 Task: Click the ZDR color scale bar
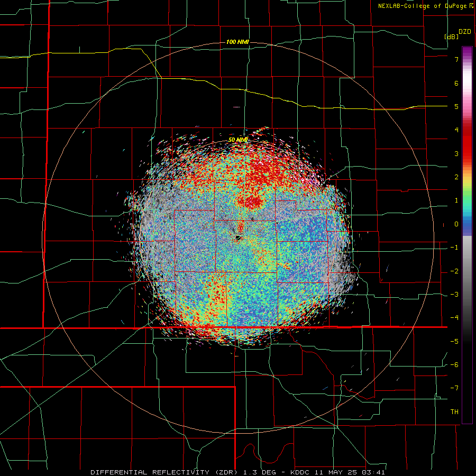[467, 235]
